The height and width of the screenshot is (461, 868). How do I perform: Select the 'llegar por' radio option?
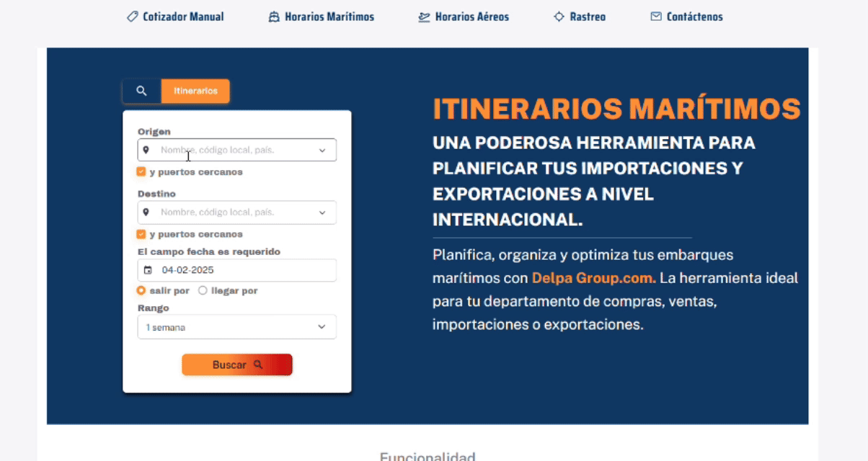(203, 290)
